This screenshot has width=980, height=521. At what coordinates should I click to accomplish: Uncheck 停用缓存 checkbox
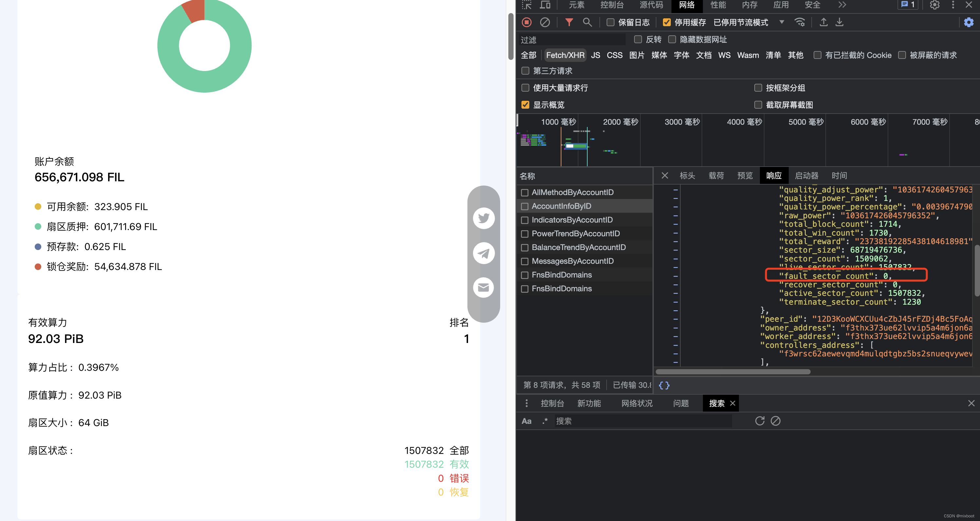click(x=667, y=23)
